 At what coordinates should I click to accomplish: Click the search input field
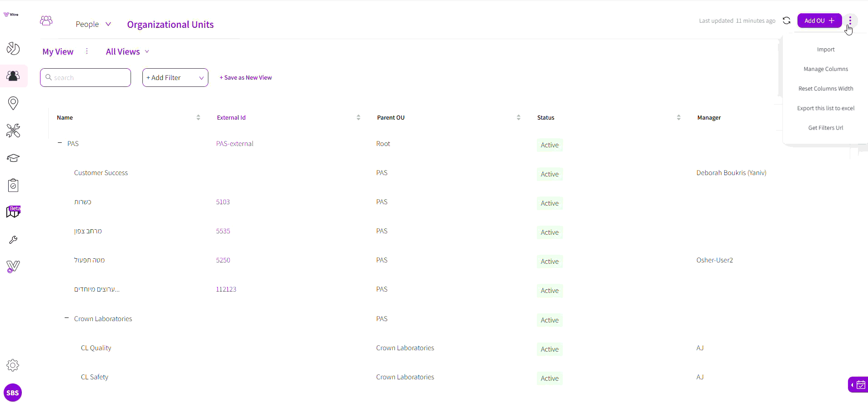coord(86,78)
